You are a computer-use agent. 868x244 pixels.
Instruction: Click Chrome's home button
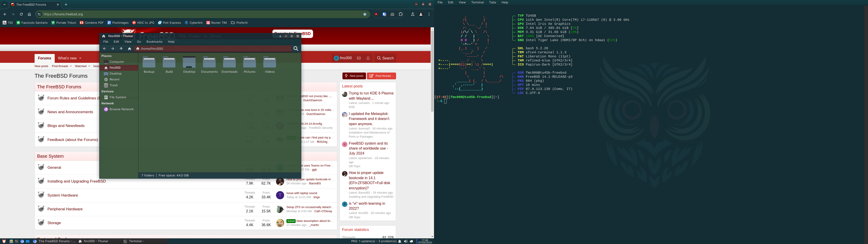[x=29, y=14]
